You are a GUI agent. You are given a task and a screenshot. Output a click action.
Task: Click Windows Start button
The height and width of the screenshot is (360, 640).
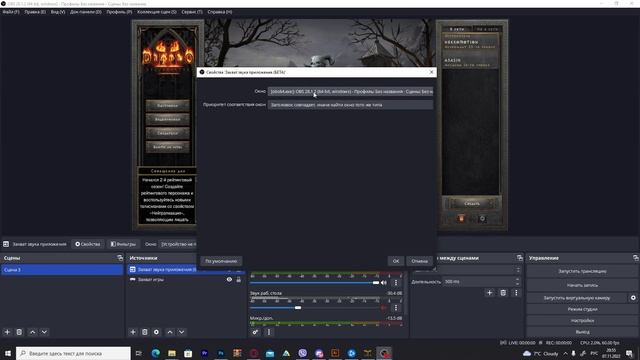coord(8,353)
